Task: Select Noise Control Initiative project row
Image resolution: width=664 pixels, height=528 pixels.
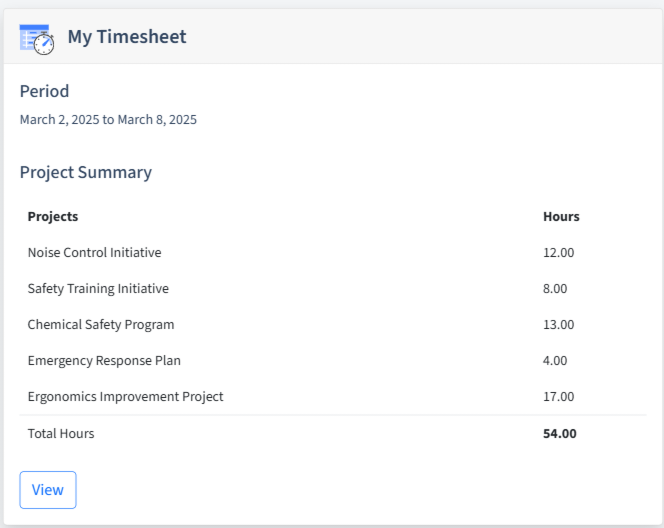Action: [333, 252]
